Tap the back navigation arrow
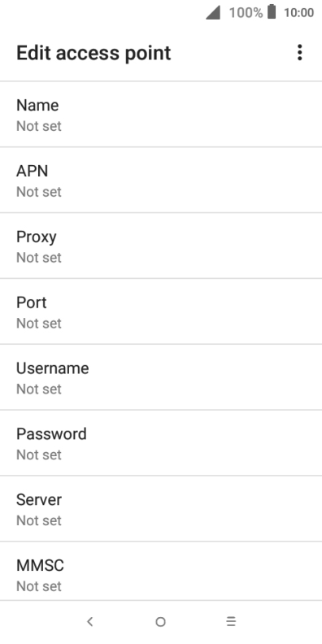Screen dimensions: 322x644 90,622
